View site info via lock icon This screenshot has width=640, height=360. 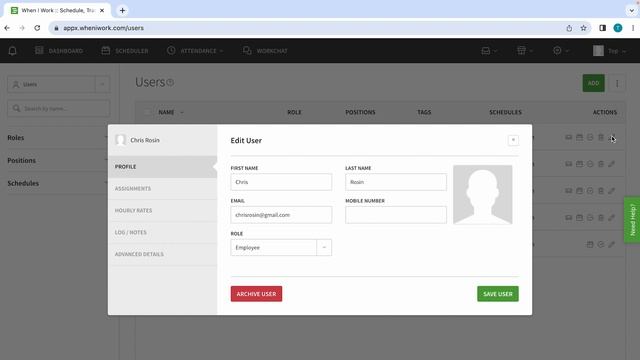56,28
